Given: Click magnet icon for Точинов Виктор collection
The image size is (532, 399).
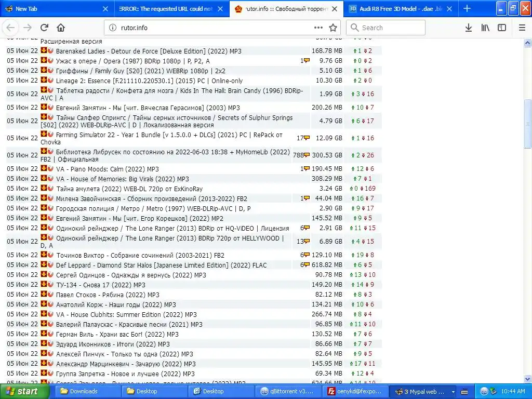Looking at the screenshot, I should coord(50,254).
